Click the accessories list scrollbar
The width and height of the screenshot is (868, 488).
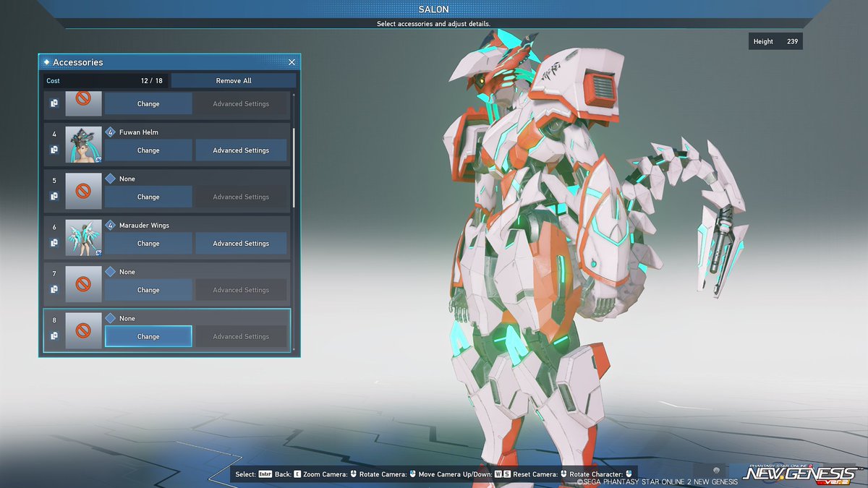pyautogui.click(x=294, y=167)
